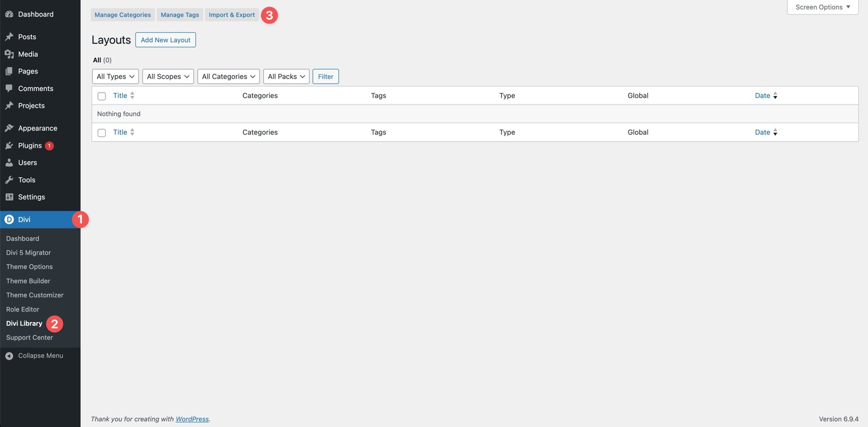The width and height of the screenshot is (868, 427).
Task: Open the Projects menu label
Action: click(x=31, y=105)
